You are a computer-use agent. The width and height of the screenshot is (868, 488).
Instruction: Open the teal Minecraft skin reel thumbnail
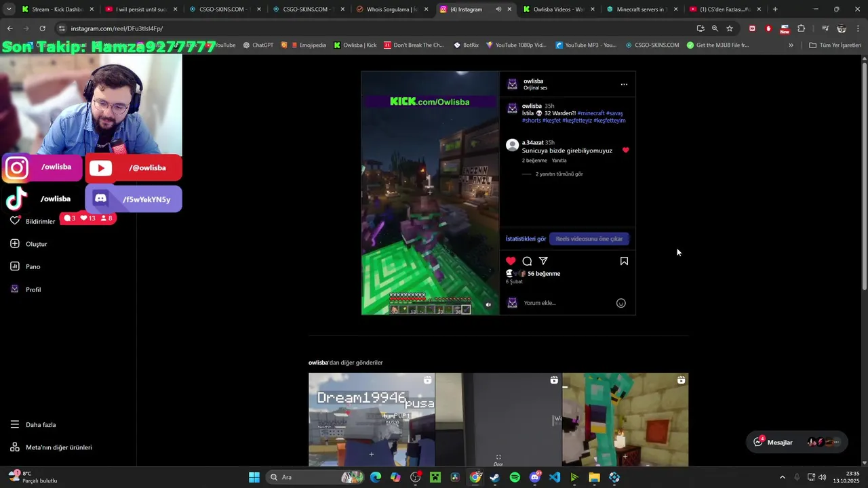(x=625, y=420)
